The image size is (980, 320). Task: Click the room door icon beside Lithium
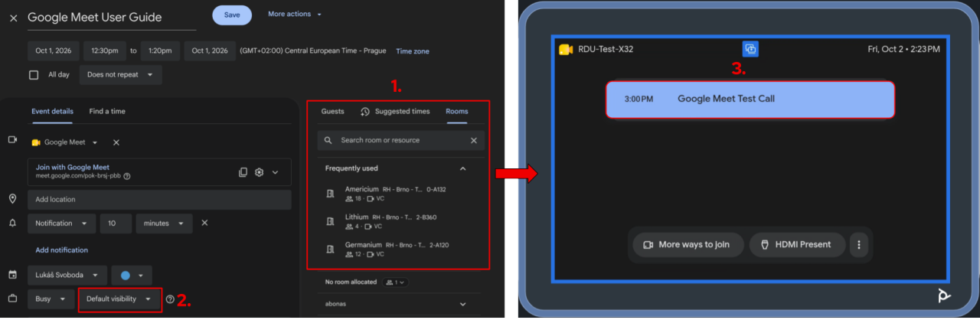pos(331,221)
